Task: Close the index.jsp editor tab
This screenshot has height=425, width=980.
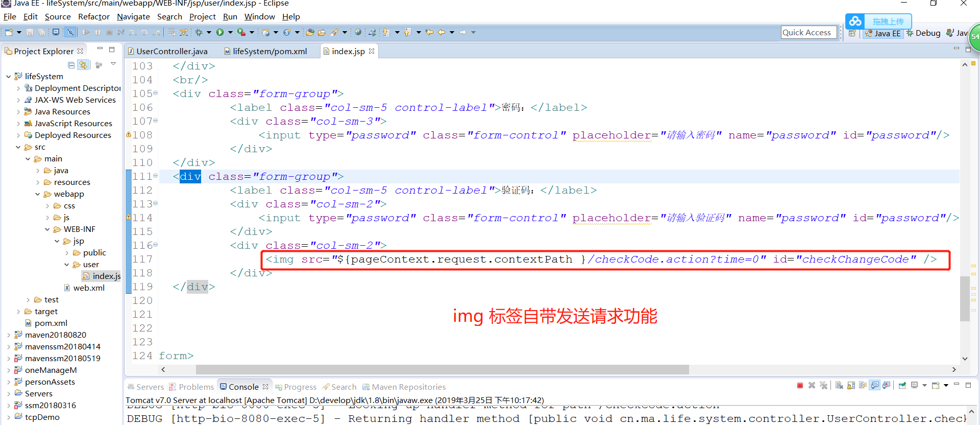Action: pyautogui.click(x=372, y=51)
